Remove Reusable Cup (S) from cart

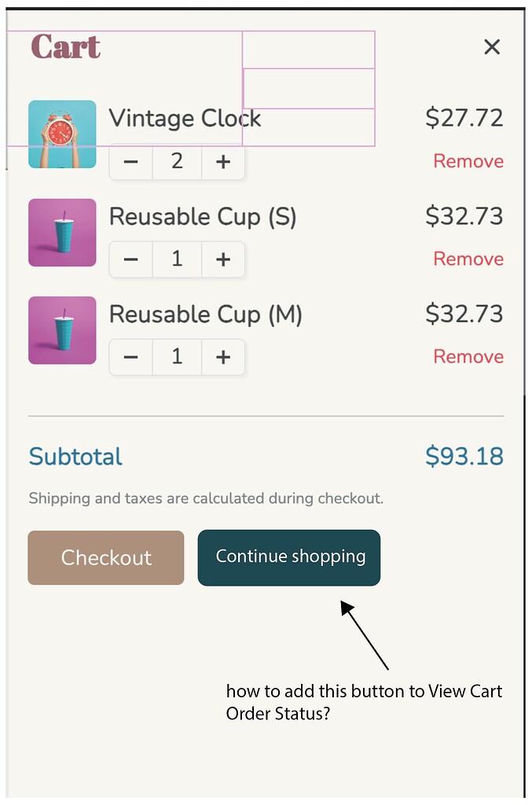pyautogui.click(x=468, y=259)
